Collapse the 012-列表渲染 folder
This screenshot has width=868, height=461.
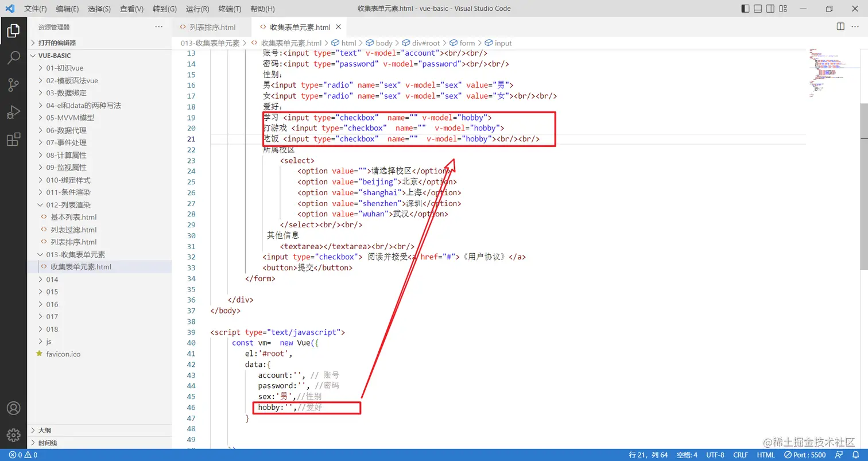[100, 205]
